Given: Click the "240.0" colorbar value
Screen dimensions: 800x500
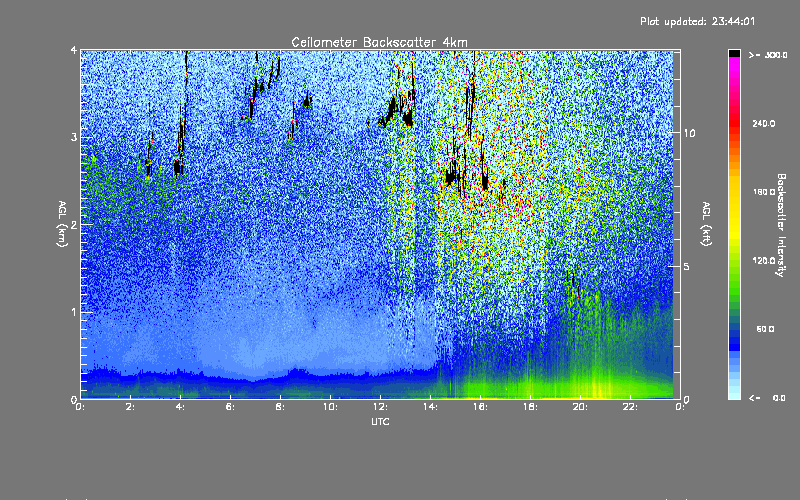Looking at the screenshot, I should coord(764,123).
